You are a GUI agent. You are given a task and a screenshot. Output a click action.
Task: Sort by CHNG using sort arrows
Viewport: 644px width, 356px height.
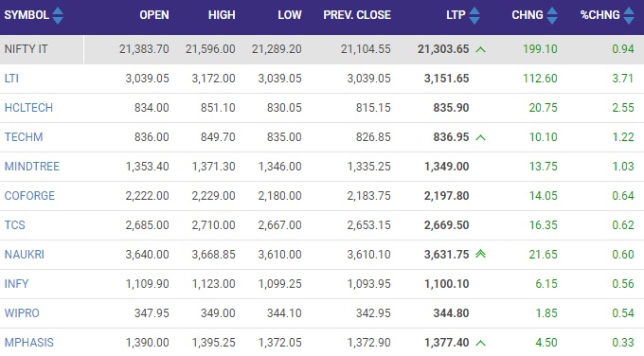552,15
